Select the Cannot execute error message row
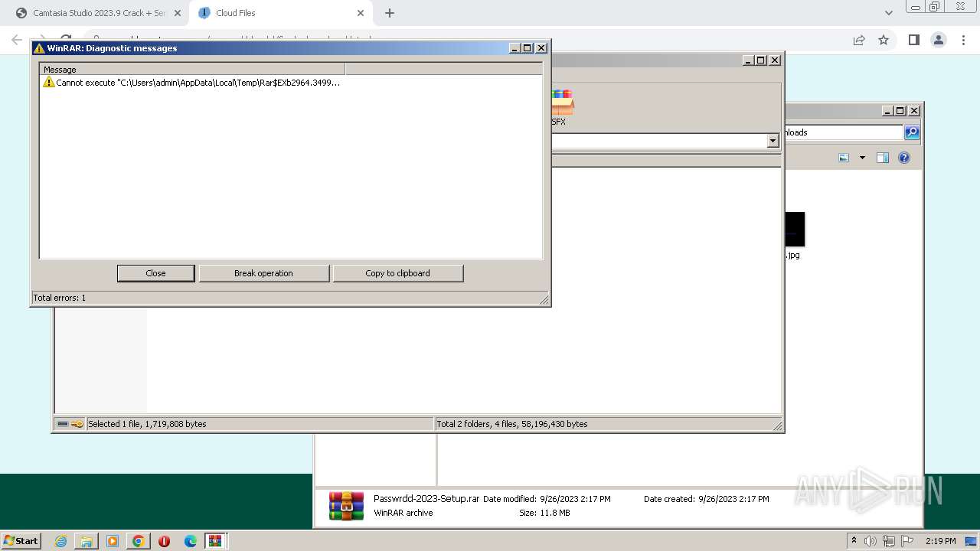The image size is (980, 551). (x=191, y=83)
